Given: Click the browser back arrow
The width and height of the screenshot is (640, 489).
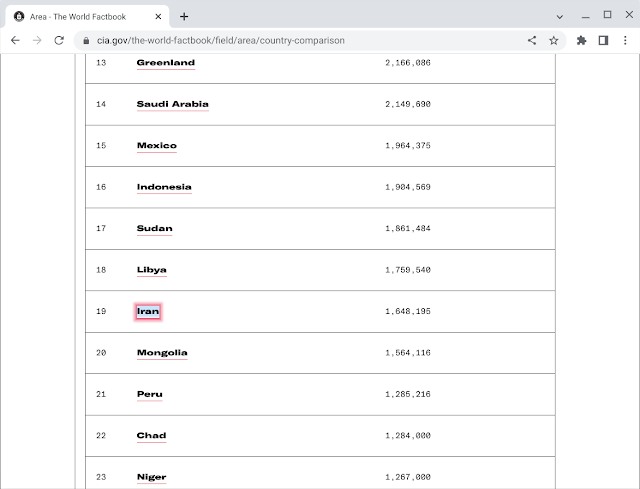Looking at the screenshot, I should [14, 40].
